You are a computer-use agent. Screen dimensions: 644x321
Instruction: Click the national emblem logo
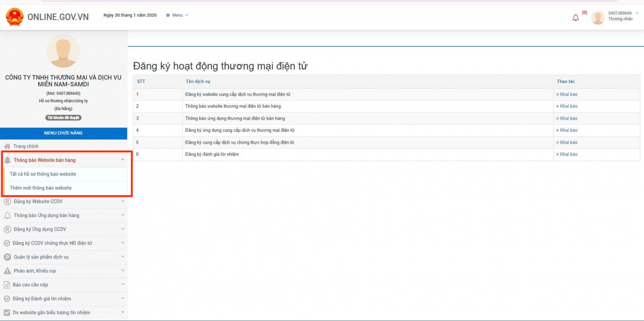click(x=15, y=17)
